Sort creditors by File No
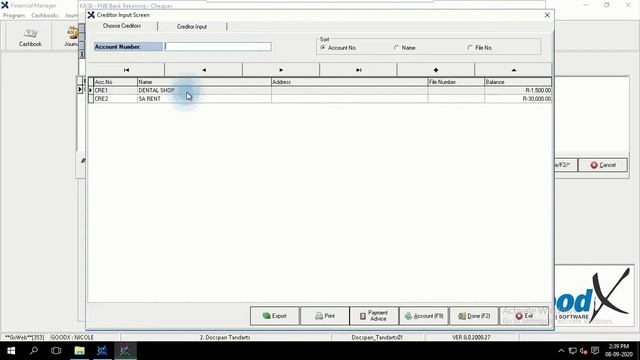Screen dimensions: 640x360 479,48
